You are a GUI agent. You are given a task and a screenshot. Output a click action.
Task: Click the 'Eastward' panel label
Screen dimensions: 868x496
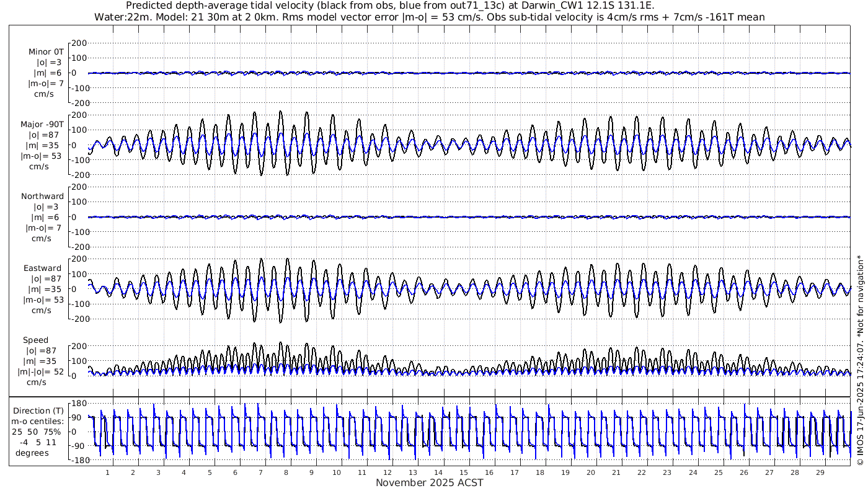point(43,269)
